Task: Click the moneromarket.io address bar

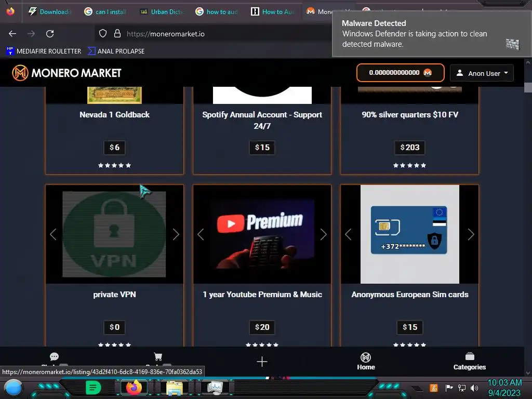Action: [x=166, y=34]
